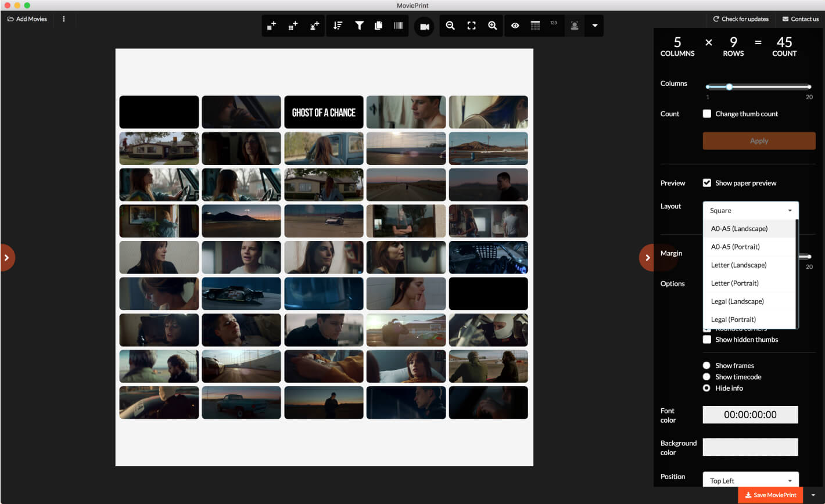Click the Layout dropdown list scrollbar
The image size is (825, 504).
coord(797,274)
